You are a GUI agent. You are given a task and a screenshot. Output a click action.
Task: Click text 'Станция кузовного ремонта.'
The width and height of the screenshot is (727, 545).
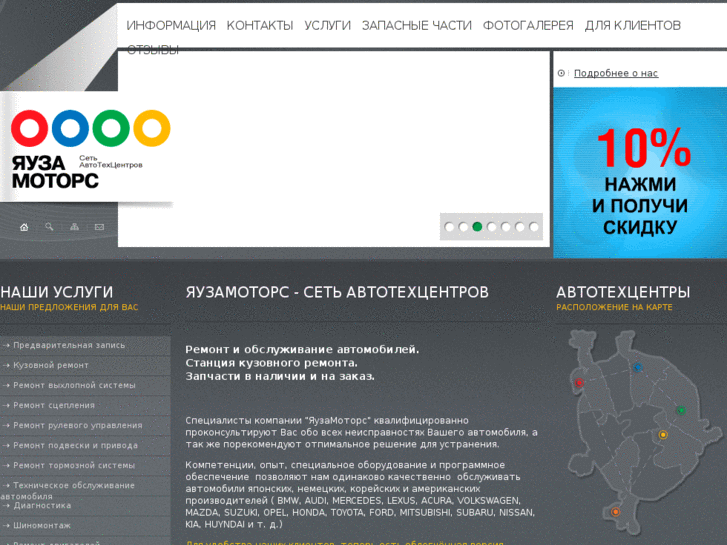[x=271, y=363]
